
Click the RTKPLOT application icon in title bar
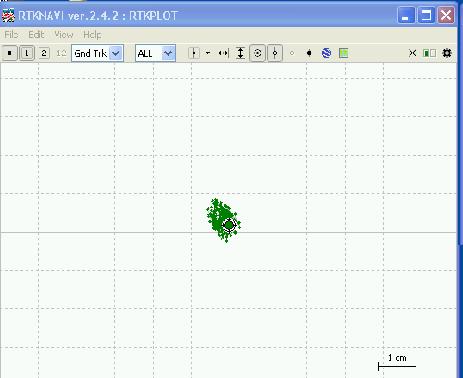coord(8,15)
